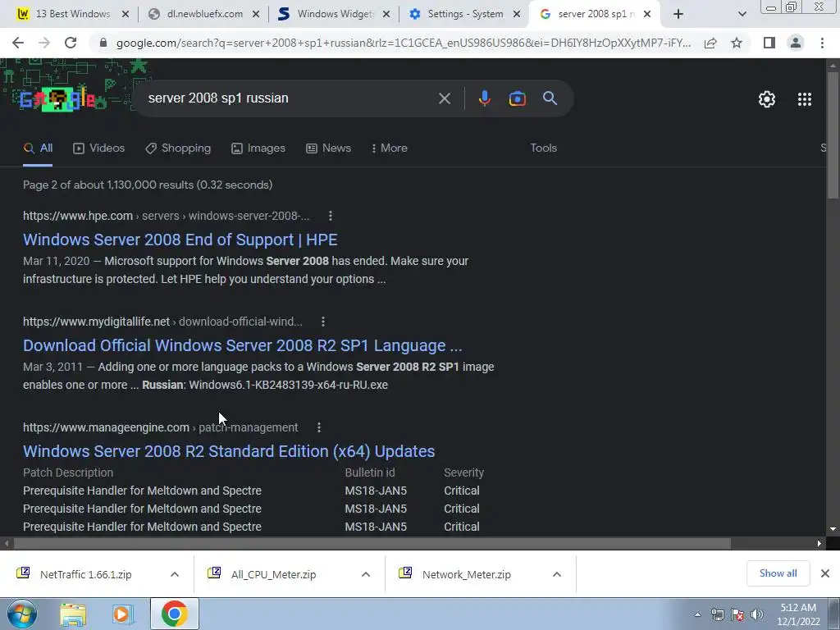Share this page via address bar icon
Viewport: 840px width, 630px height.
[x=710, y=43]
